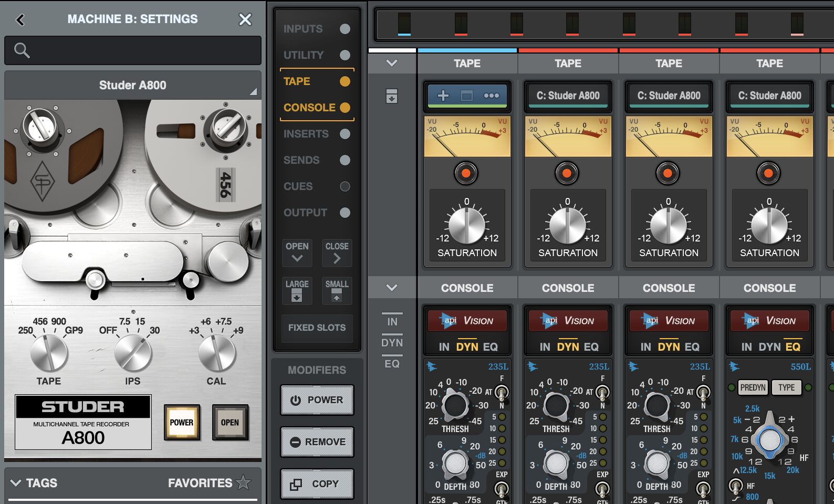Select the first channel's EQ tab in api Vision

pyautogui.click(x=491, y=347)
